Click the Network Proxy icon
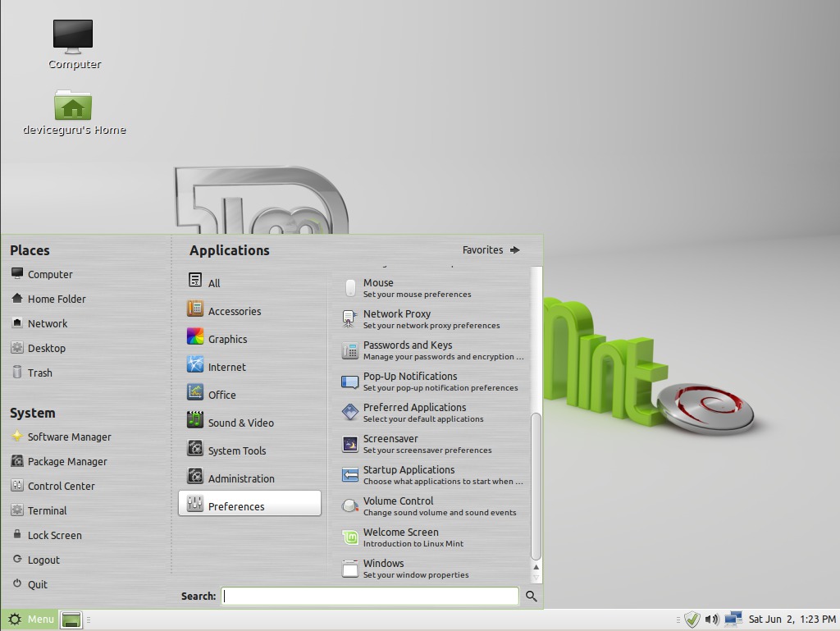840x631 pixels. (x=349, y=318)
